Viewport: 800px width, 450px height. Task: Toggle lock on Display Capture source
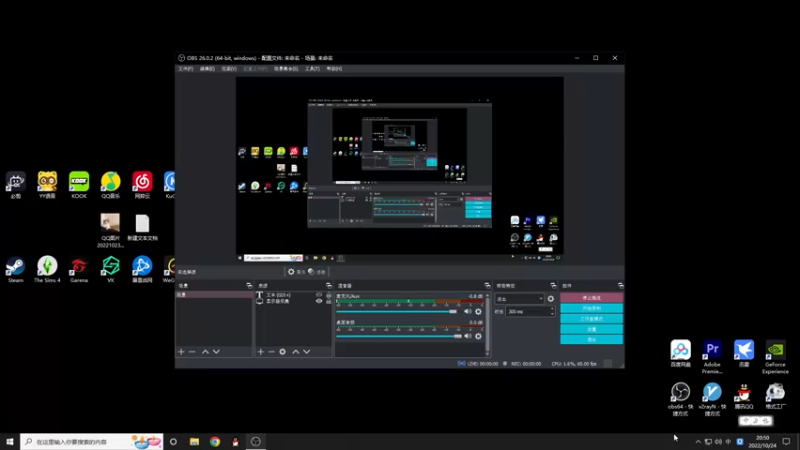(329, 301)
